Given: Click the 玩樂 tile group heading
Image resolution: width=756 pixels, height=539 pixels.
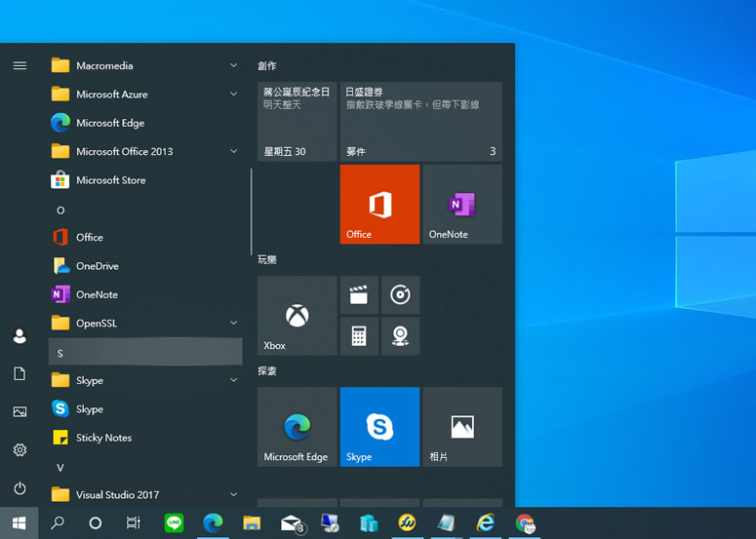Looking at the screenshot, I should 267,259.
